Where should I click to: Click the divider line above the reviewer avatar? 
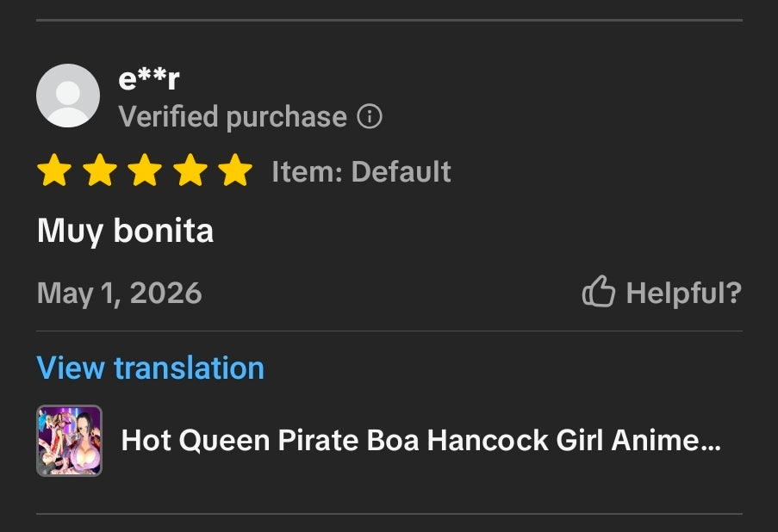pos(389,21)
